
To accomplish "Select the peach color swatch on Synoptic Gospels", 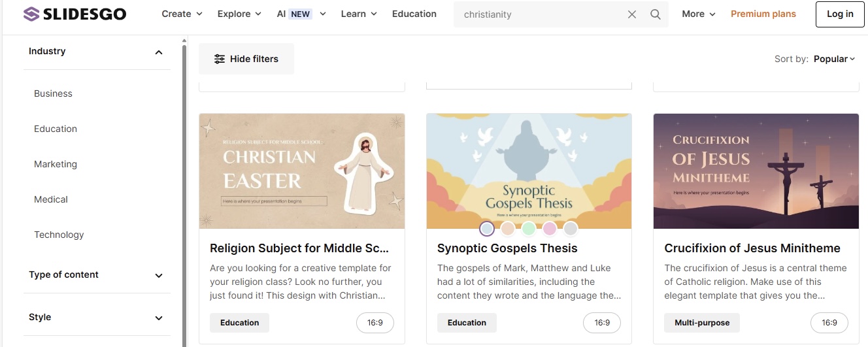I will [x=508, y=229].
